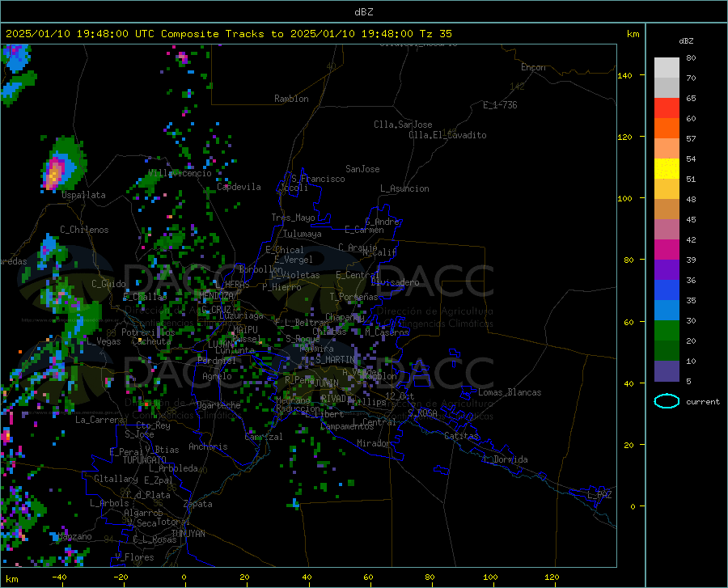Click the 'Tz 35' header value
Viewport: 728px width, 588px height.
coord(435,34)
